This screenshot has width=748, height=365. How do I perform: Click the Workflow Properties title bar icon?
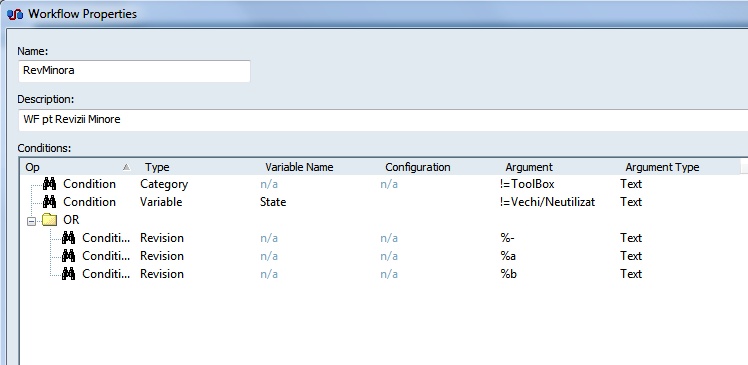(x=15, y=14)
